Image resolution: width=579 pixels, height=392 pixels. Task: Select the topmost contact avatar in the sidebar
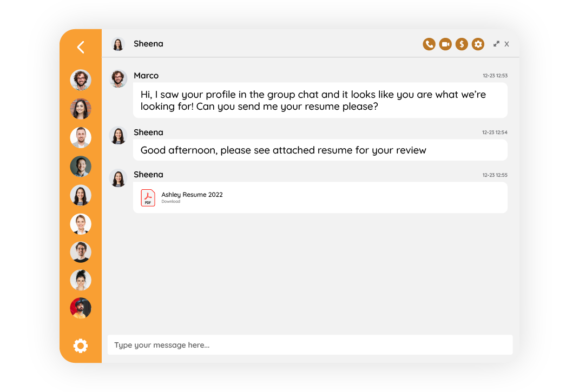(80, 80)
